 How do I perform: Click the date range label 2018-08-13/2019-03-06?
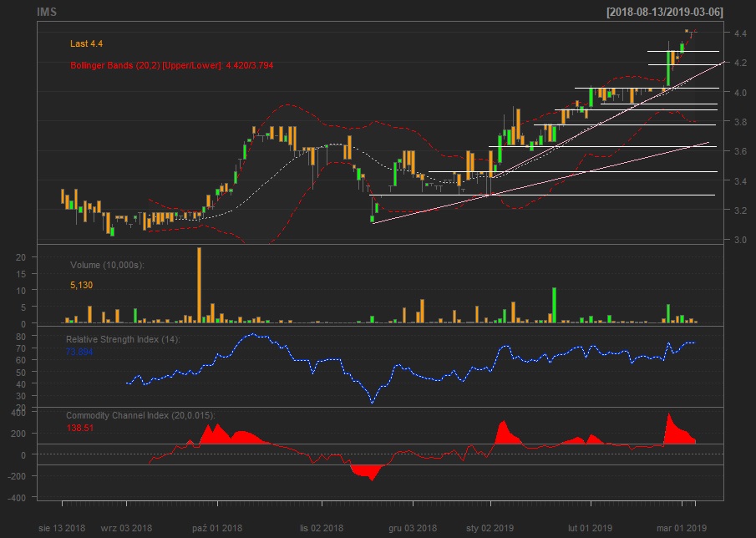[665, 12]
